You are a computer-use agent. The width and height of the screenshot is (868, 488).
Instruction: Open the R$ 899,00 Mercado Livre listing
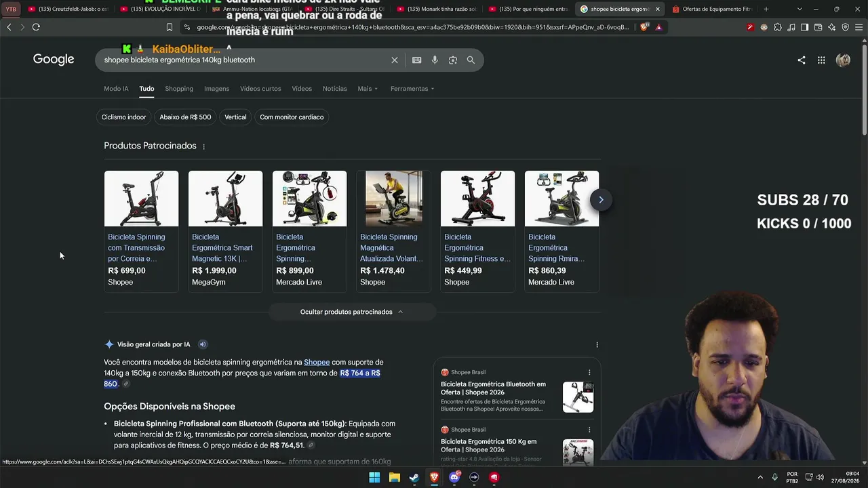pos(309,231)
